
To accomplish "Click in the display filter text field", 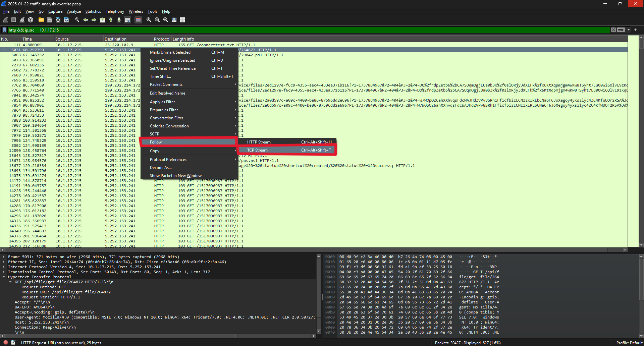I will (x=302, y=30).
